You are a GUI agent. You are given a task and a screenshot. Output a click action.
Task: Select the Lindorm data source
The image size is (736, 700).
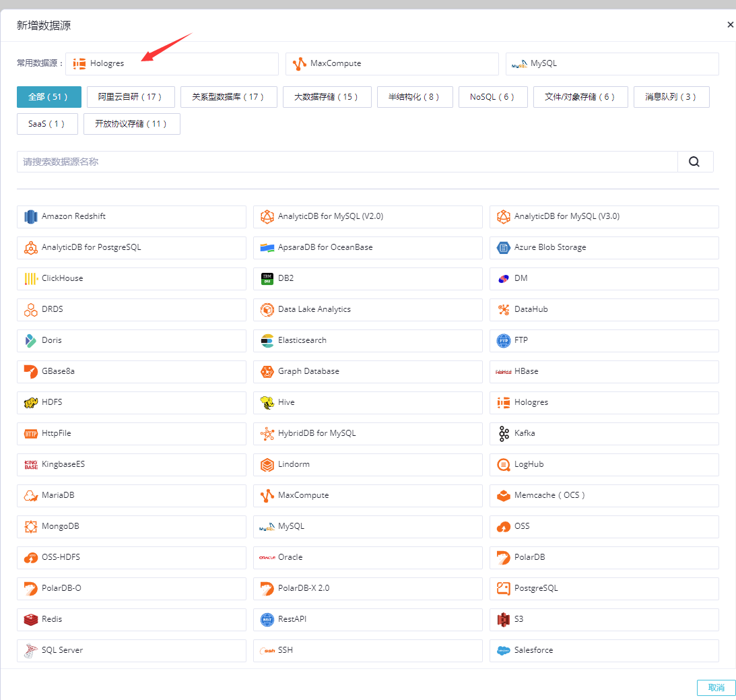tap(368, 465)
